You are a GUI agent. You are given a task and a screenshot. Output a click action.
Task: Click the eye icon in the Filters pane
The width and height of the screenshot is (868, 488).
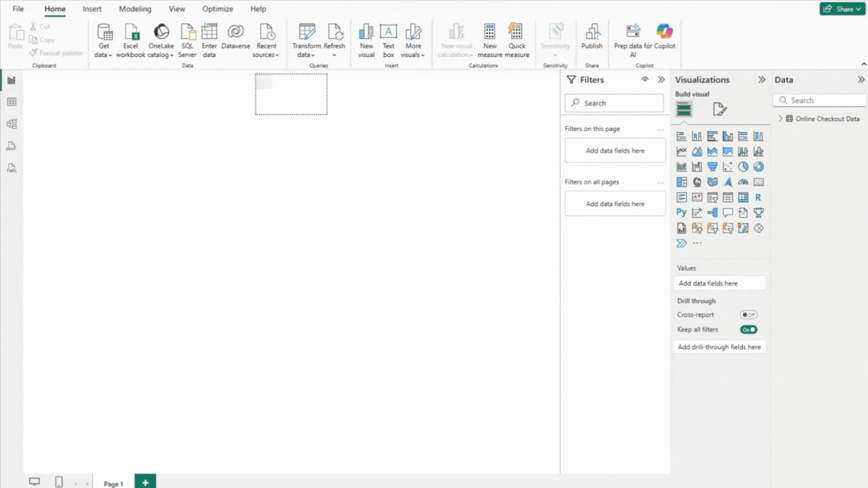645,80
